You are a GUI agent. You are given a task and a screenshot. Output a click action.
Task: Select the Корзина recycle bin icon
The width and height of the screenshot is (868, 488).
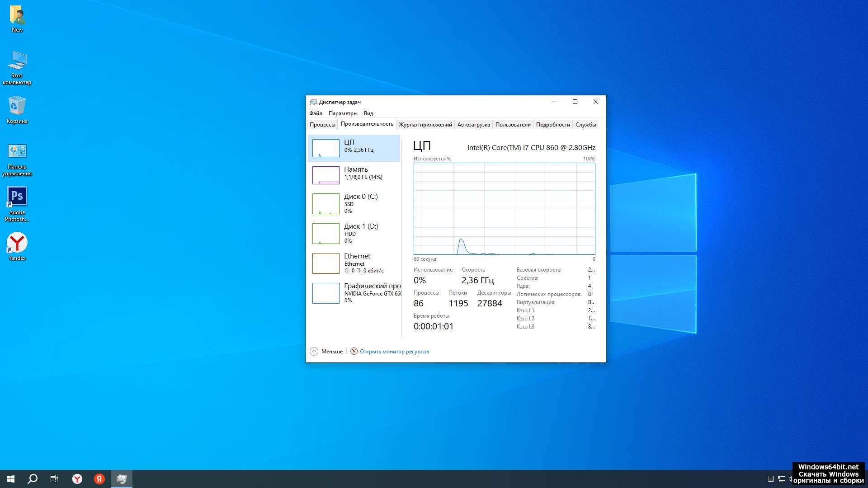click(x=17, y=107)
